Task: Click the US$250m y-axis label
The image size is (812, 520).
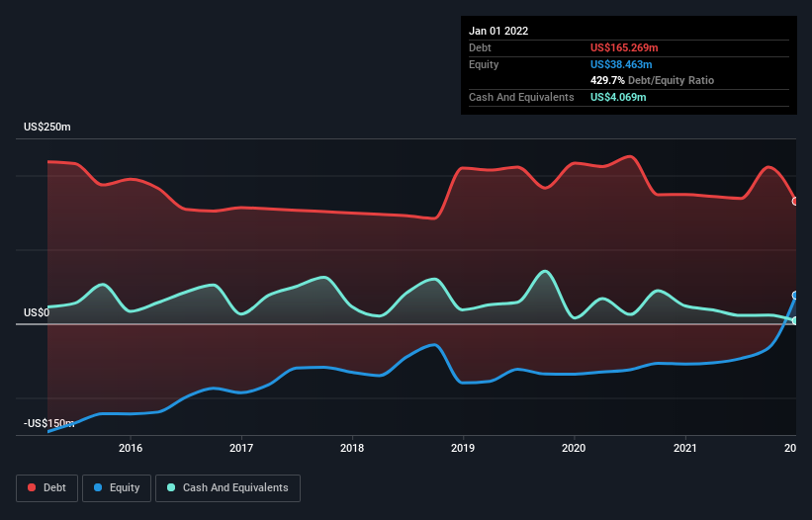Action: point(47,127)
